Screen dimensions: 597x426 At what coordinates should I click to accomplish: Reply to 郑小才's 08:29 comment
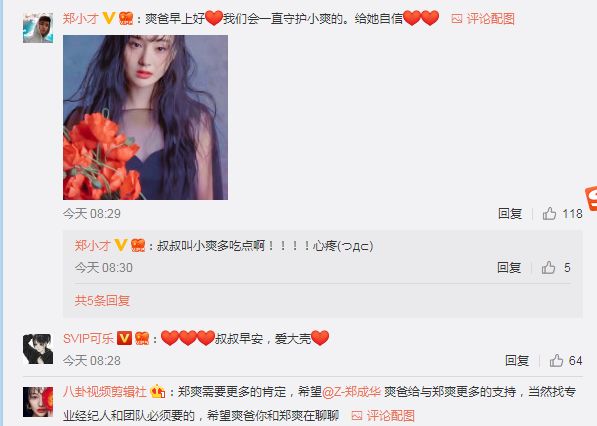coord(510,214)
